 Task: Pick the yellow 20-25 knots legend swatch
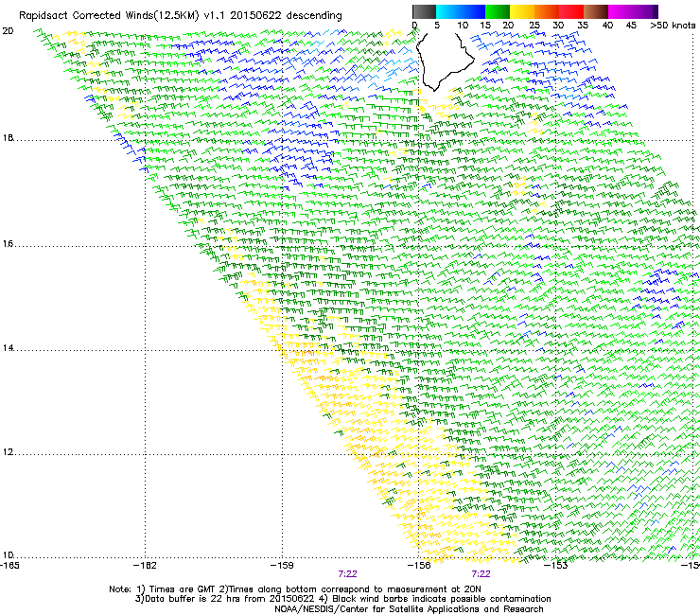pyautogui.click(x=522, y=11)
